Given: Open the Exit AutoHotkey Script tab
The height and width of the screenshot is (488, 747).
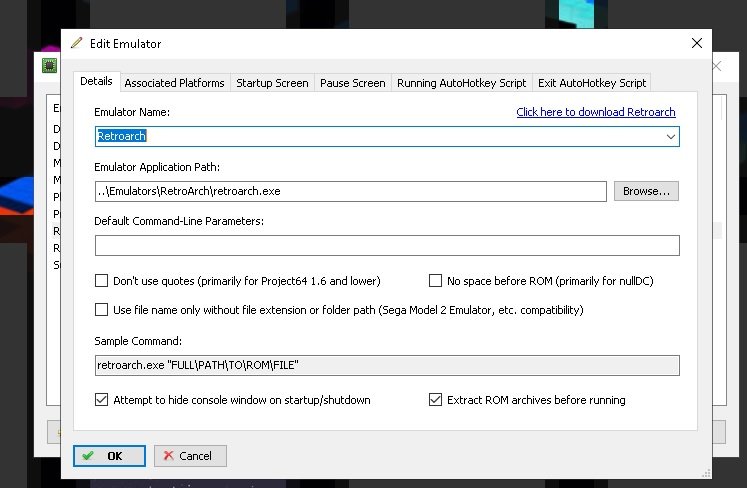Looking at the screenshot, I should point(592,83).
